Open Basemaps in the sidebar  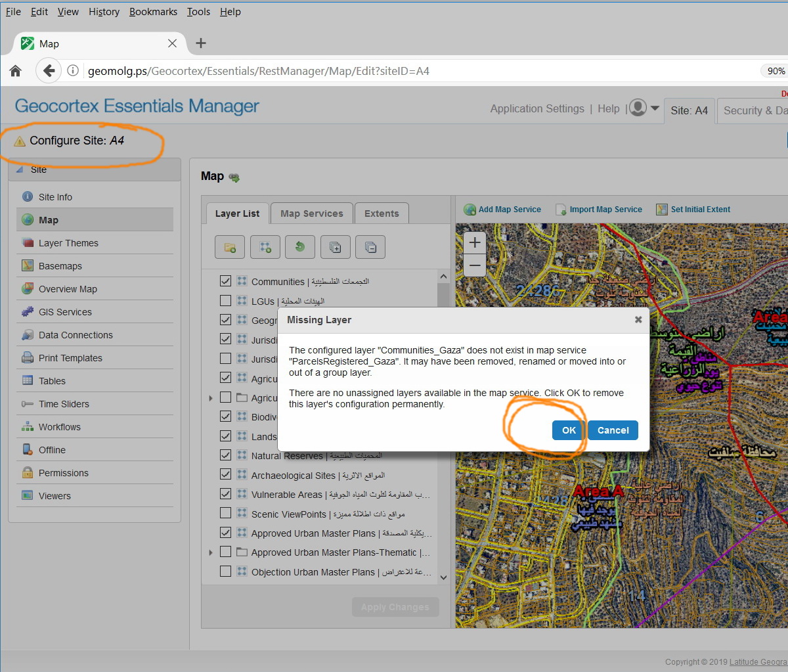coord(95,266)
